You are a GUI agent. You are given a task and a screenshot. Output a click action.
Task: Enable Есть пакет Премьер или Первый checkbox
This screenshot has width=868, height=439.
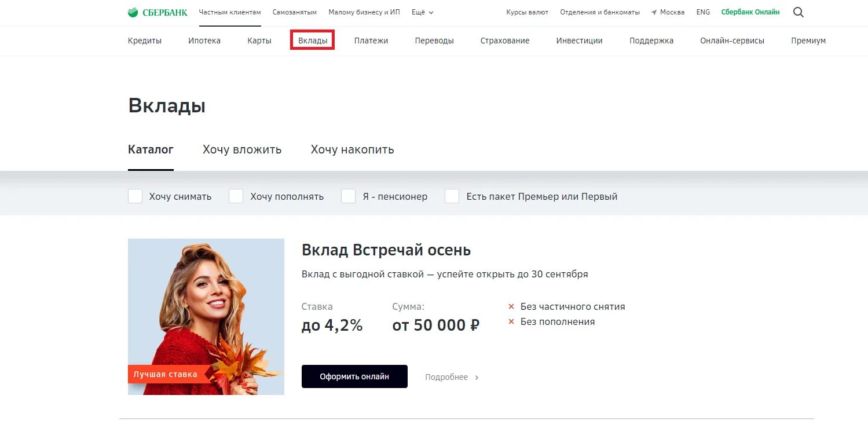pos(452,196)
